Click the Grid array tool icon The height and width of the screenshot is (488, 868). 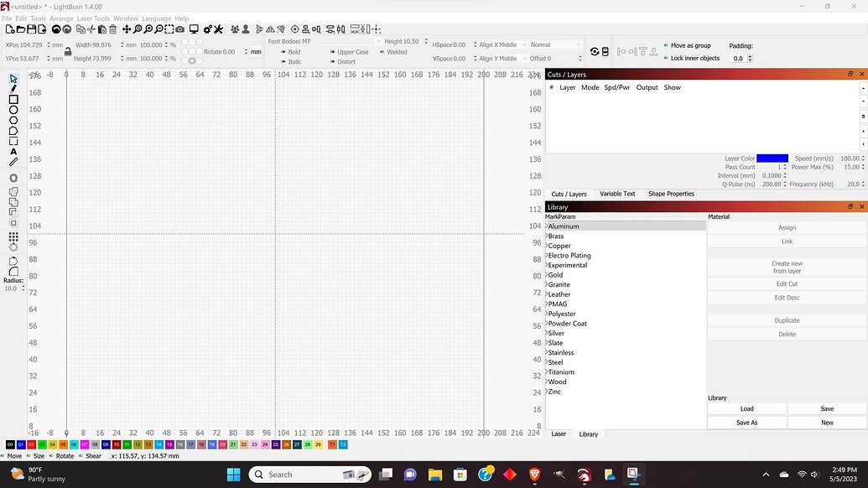point(13,236)
